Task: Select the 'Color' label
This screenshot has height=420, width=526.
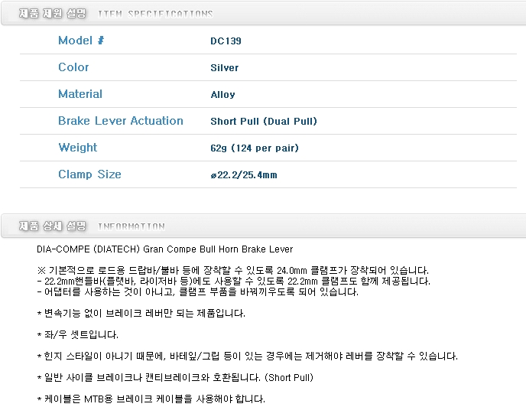Action: coord(73,67)
